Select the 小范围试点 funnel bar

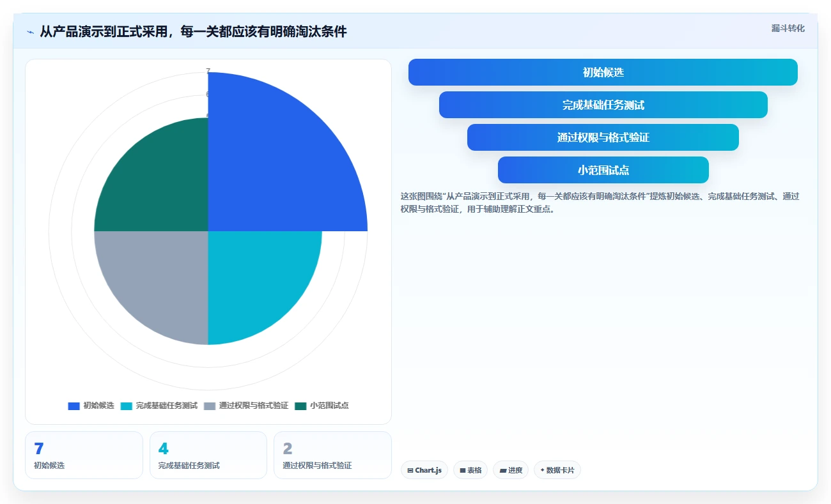(603, 170)
